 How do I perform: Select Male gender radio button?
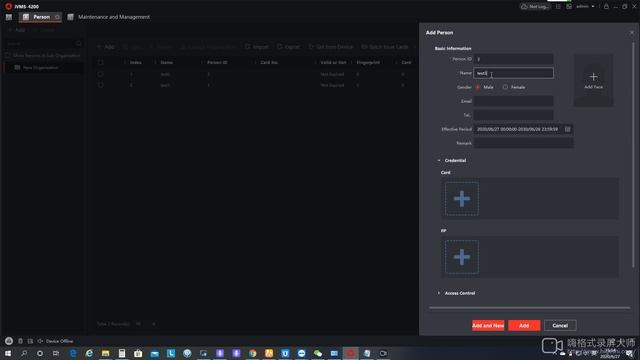point(477,87)
